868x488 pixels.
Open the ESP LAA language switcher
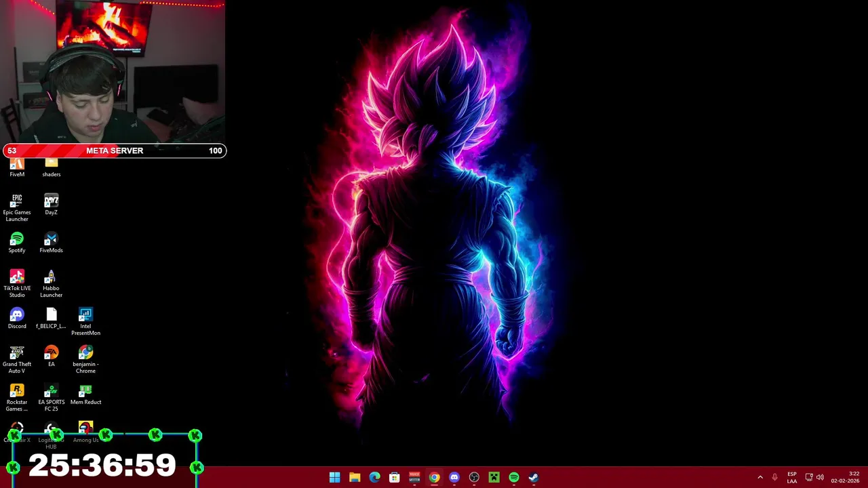pos(792,477)
